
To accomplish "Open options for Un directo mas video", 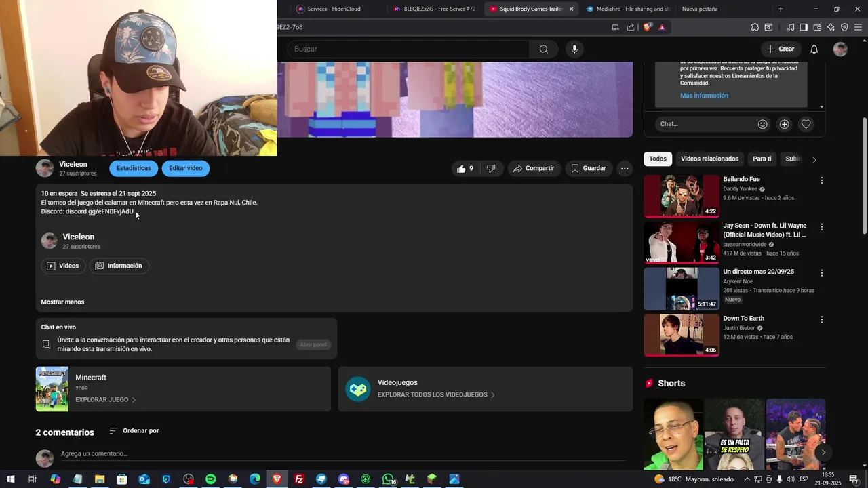I will (822, 273).
